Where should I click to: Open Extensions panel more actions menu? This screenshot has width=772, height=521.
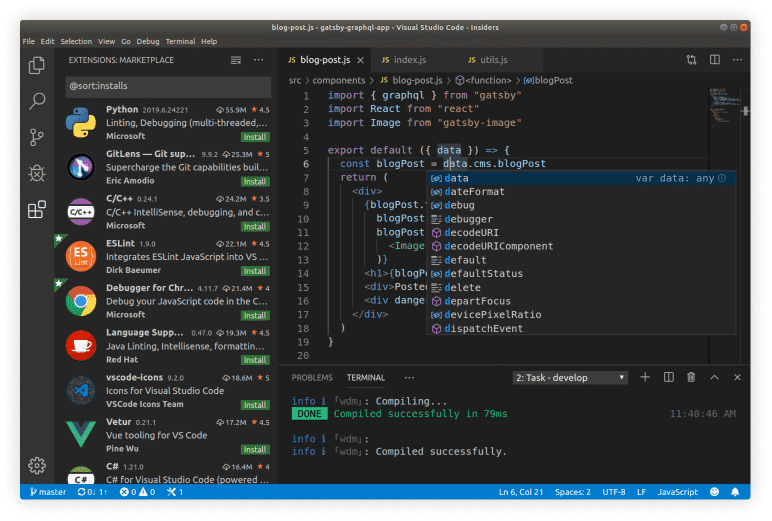click(258, 60)
